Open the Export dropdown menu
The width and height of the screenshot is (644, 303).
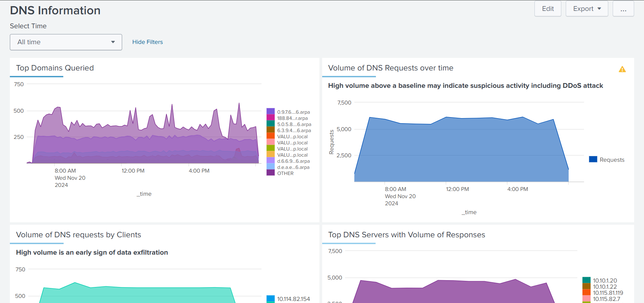pyautogui.click(x=587, y=9)
